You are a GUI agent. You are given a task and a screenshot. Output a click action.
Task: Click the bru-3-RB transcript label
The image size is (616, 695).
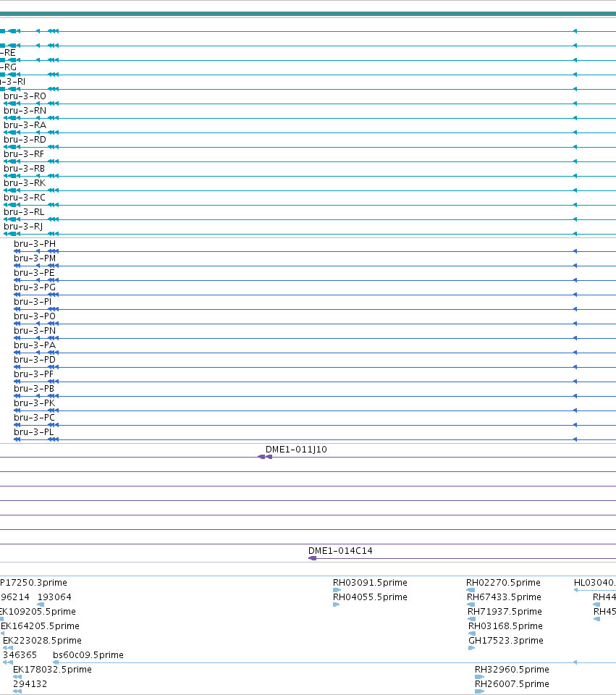point(25,169)
